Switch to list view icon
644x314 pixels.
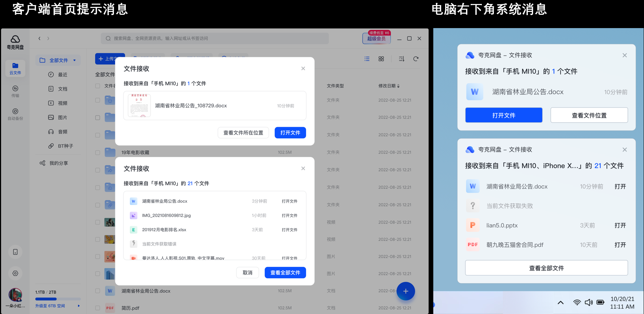(367, 59)
